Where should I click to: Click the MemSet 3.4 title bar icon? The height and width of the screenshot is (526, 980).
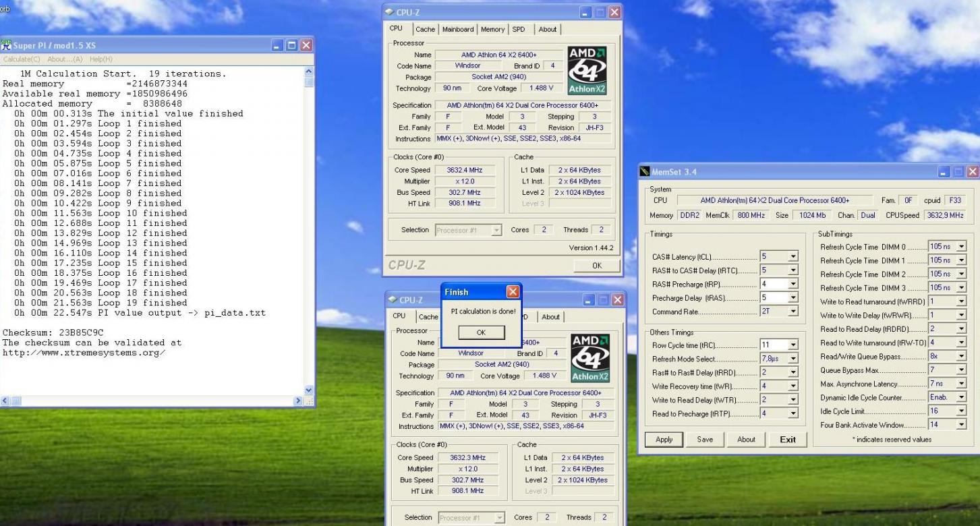[x=645, y=172]
